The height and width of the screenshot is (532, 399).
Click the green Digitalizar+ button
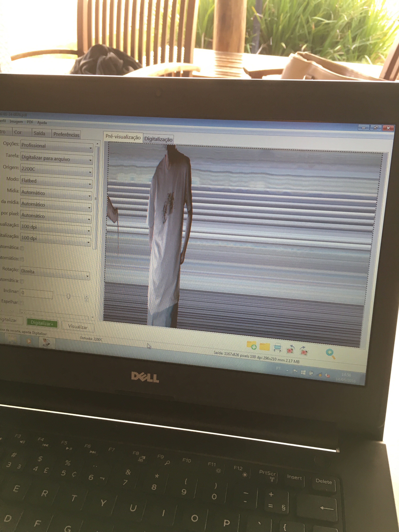click(x=42, y=323)
